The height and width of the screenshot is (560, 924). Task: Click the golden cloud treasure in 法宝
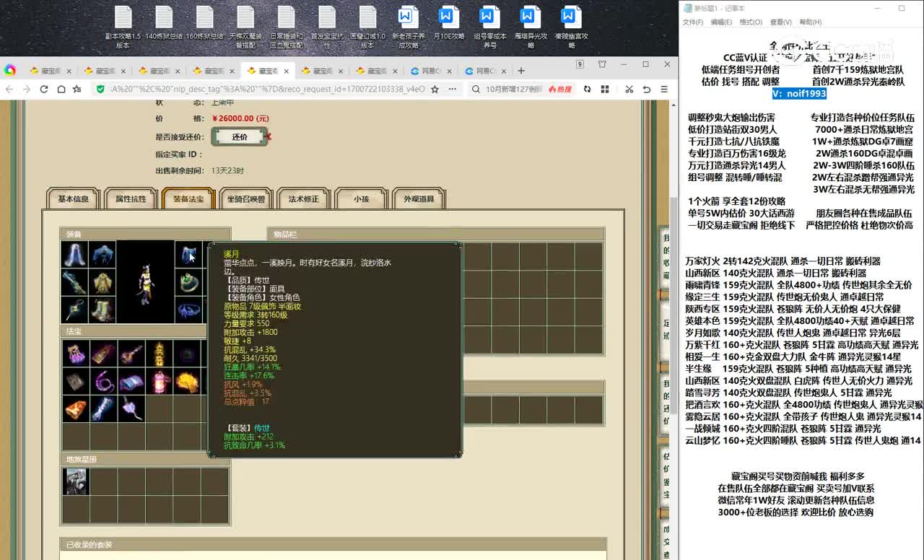187,381
